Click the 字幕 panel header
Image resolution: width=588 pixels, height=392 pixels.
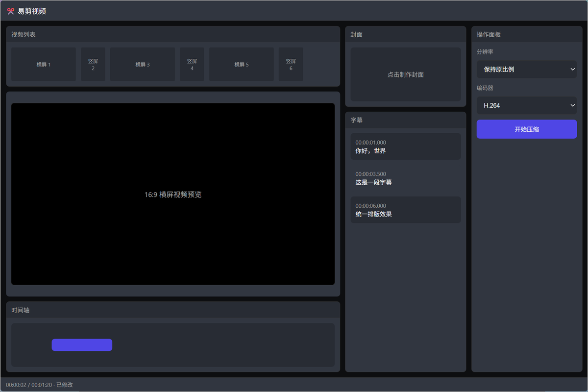406,120
